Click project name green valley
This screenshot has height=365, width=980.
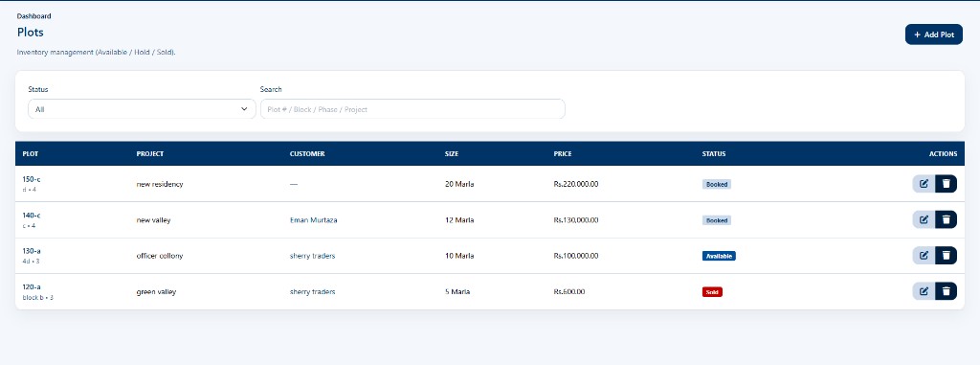click(156, 292)
